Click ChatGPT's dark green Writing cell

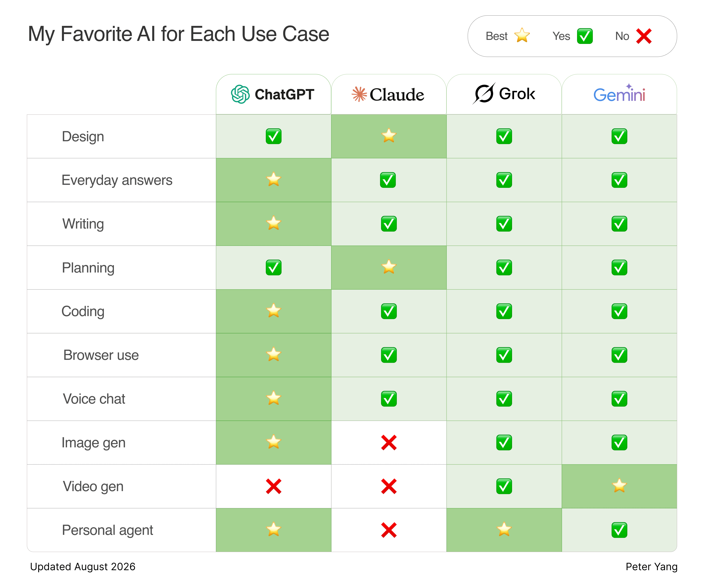(x=274, y=224)
